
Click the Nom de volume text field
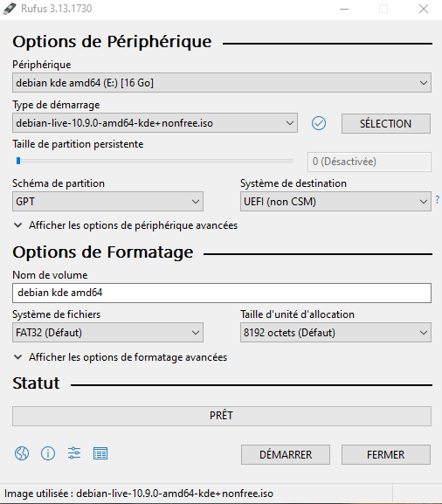[x=222, y=293]
